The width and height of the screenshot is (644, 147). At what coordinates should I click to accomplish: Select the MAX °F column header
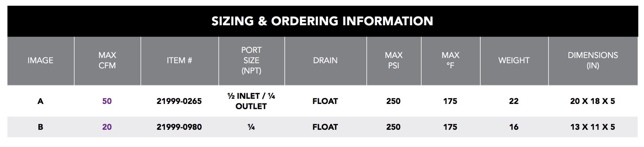[450, 61]
